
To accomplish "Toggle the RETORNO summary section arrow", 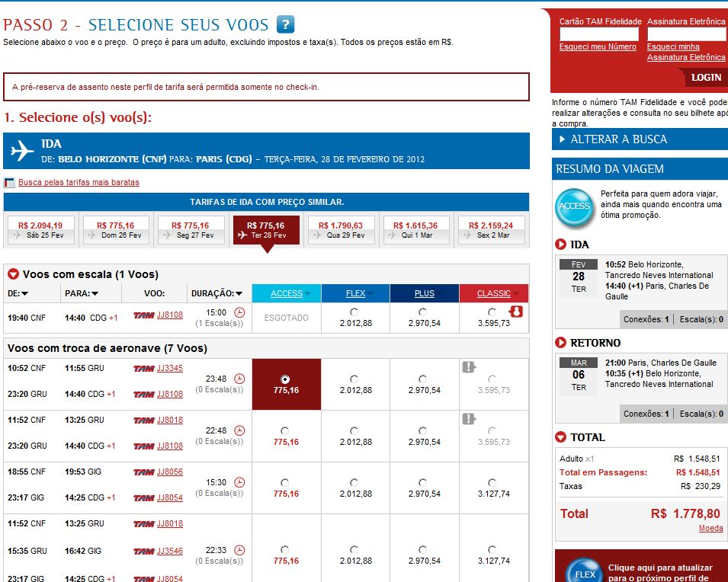I will [x=560, y=343].
